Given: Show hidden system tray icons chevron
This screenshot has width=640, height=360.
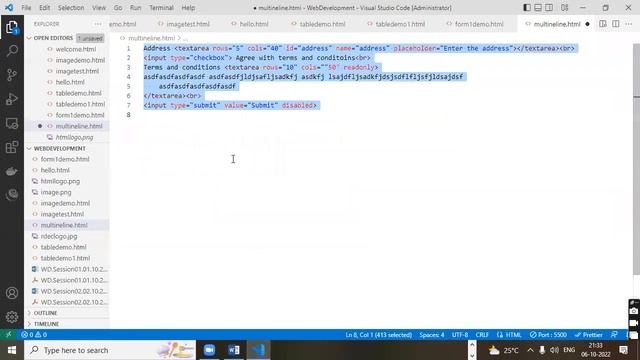Looking at the screenshot, I should tap(530, 350).
